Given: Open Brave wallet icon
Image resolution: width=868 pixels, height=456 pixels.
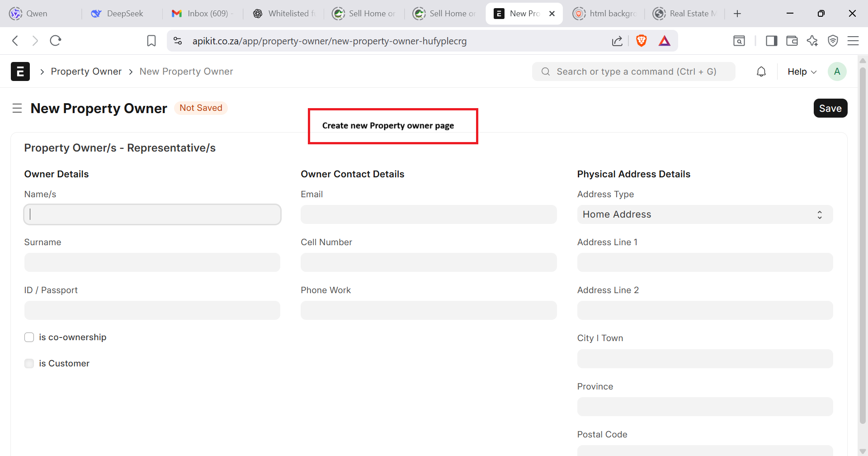Looking at the screenshot, I should (792, 41).
